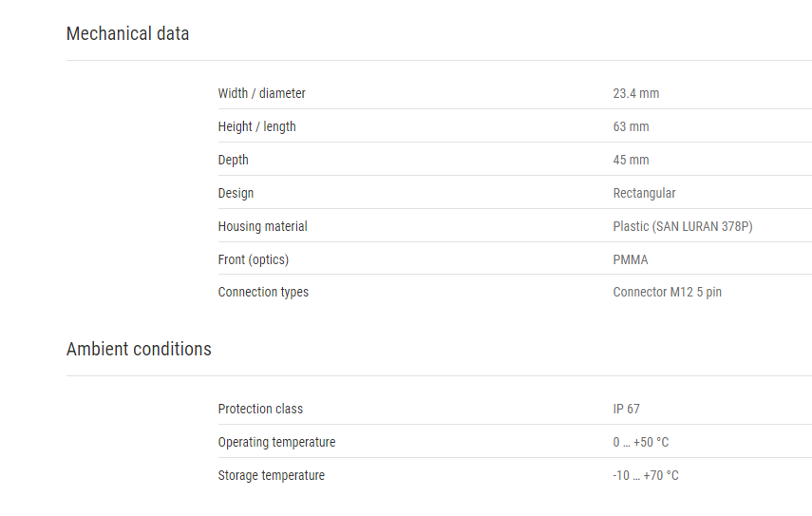Screen dimensions: 812x516
Task: Click the Connector M12 5 pin value
Action: 667,292
